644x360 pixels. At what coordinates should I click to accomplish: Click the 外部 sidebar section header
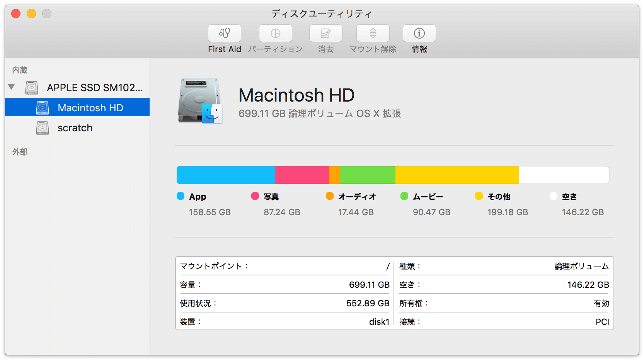click(20, 152)
